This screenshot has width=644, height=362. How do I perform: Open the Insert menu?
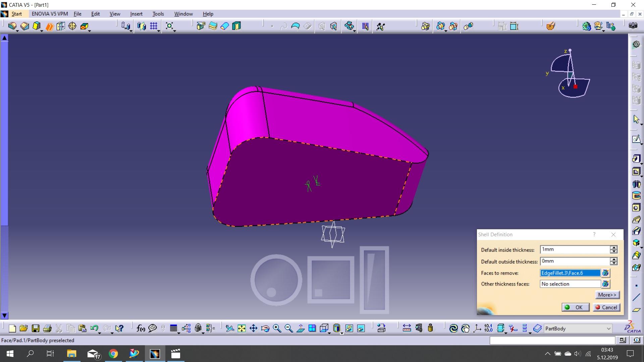coord(136,14)
